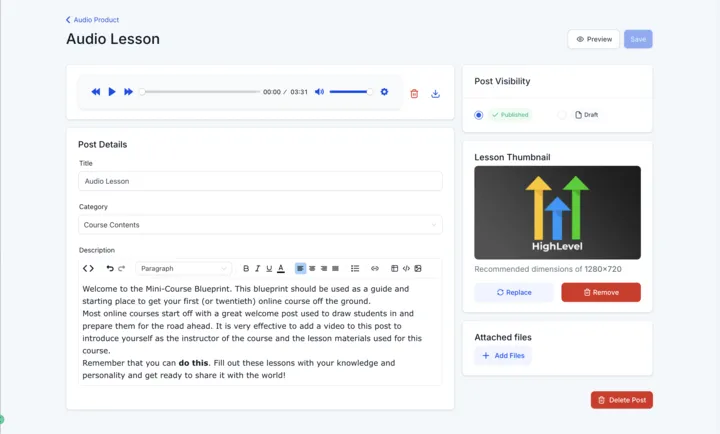Delete the audio using red trash icon
This screenshot has height=434, width=720.
(414, 94)
